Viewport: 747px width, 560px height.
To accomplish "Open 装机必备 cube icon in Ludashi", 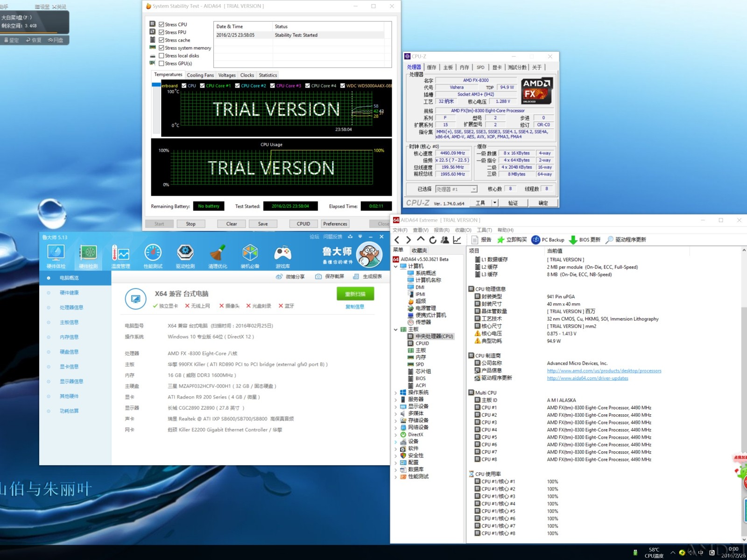I will (250, 256).
